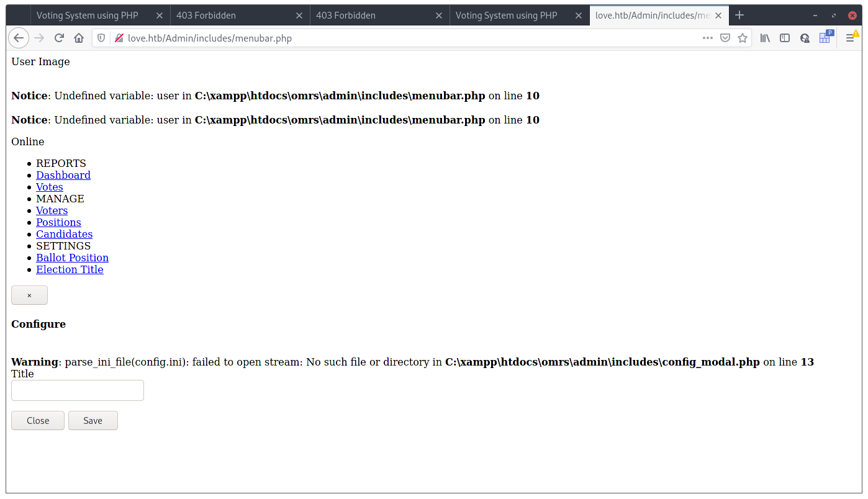Image resolution: width=868 pixels, height=499 pixels.
Task: Open the browser home page
Action: pos(79,38)
